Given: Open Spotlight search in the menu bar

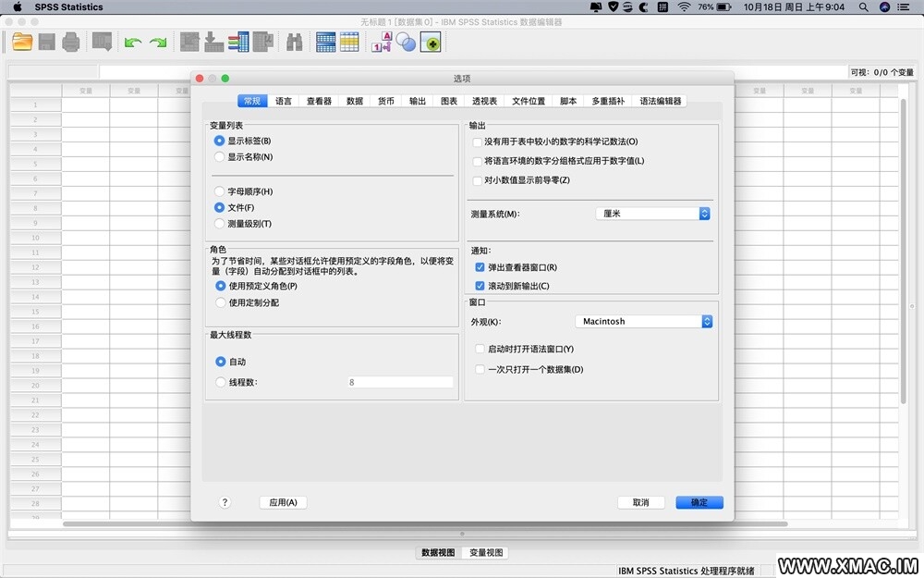Looking at the screenshot, I should click(x=863, y=7).
